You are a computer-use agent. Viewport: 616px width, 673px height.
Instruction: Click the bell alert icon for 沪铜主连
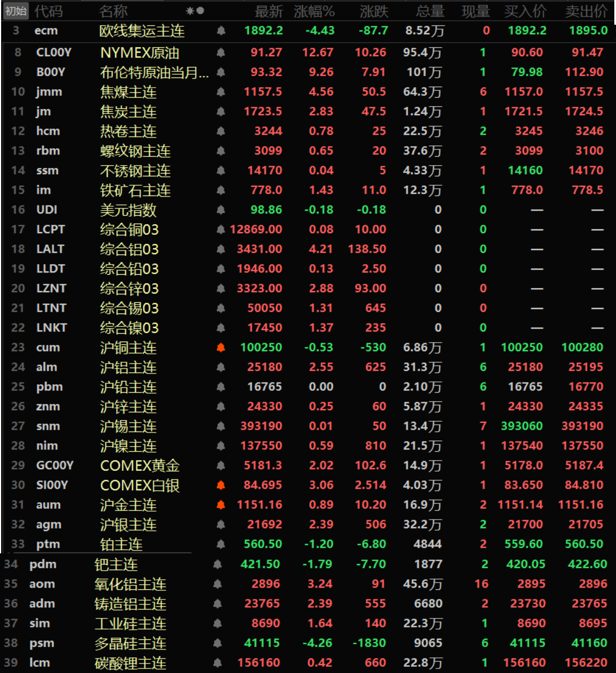click(x=221, y=348)
